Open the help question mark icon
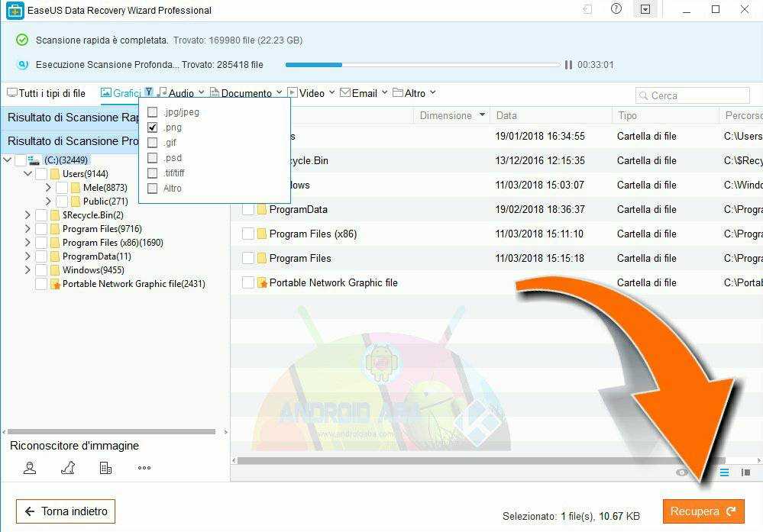Viewport: 763px width, 532px height. 616,8
